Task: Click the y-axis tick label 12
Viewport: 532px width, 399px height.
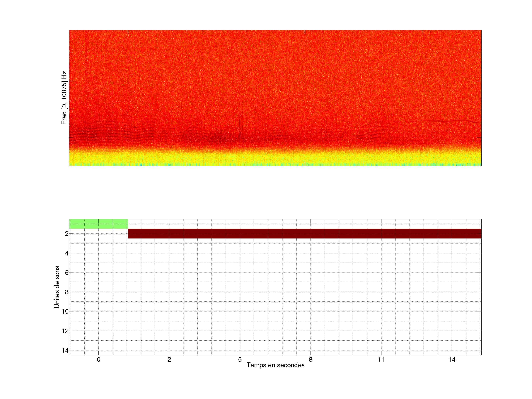Action: pos(65,331)
